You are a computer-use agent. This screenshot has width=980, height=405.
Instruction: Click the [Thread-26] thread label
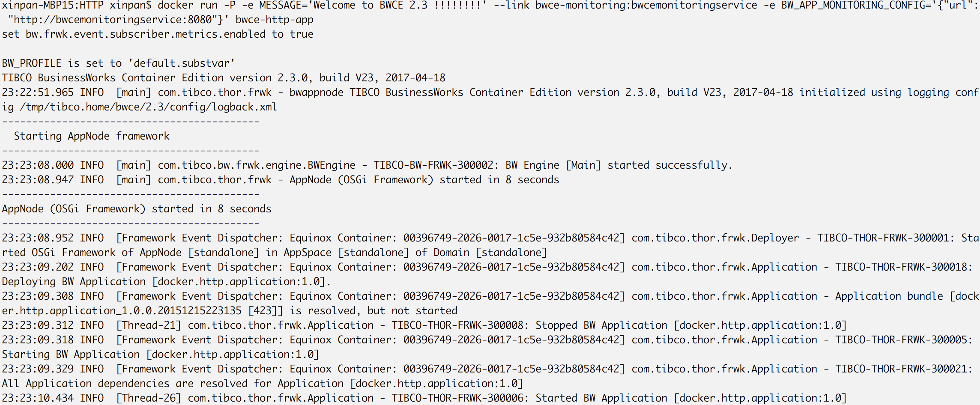coord(149,398)
